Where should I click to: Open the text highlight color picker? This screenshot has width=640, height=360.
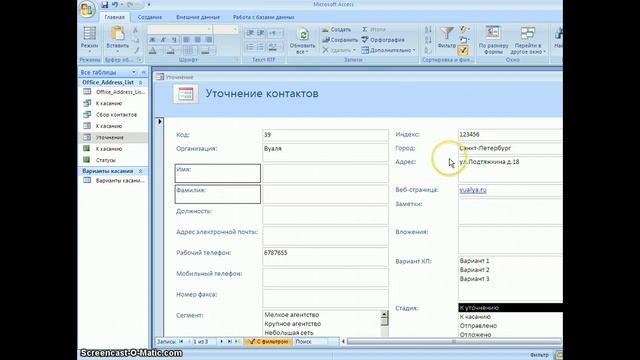coord(273,47)
